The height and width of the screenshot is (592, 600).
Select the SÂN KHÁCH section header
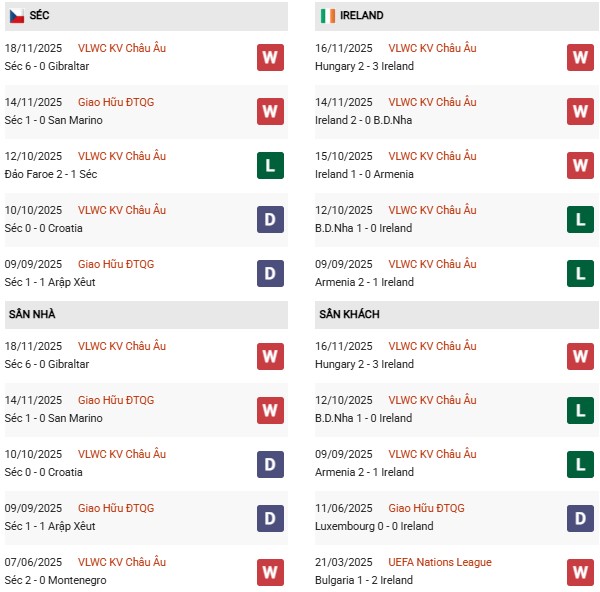pos(349,314)
